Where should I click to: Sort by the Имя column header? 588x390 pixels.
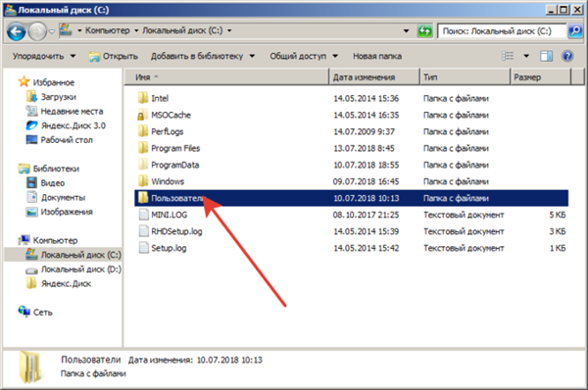[x=226, y=76]
